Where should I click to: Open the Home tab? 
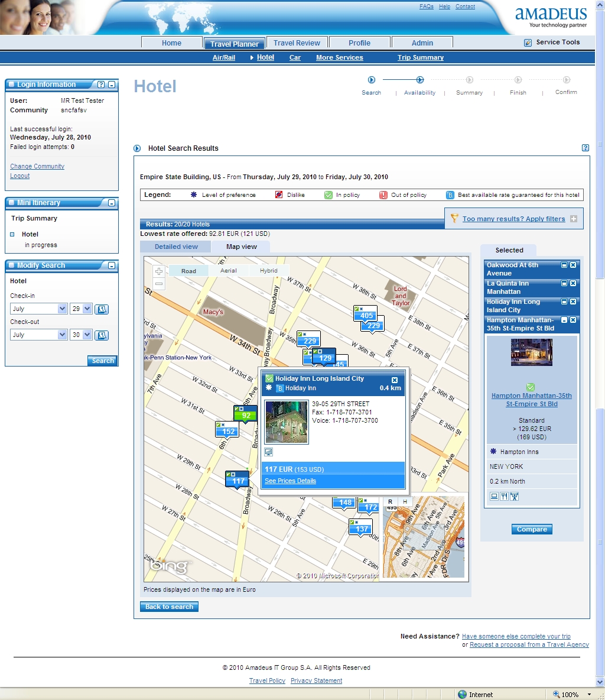(x=171, y=43)
